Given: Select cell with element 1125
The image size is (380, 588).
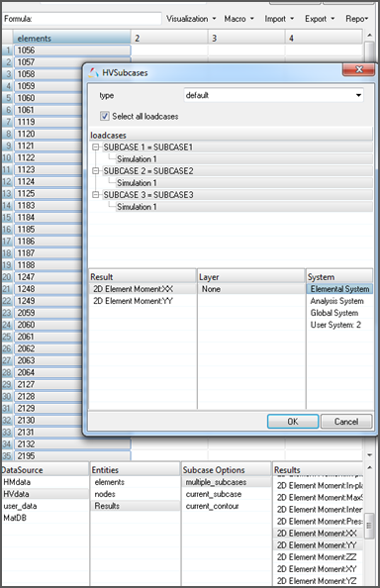Looking at the screenshot, I should 47,193.
